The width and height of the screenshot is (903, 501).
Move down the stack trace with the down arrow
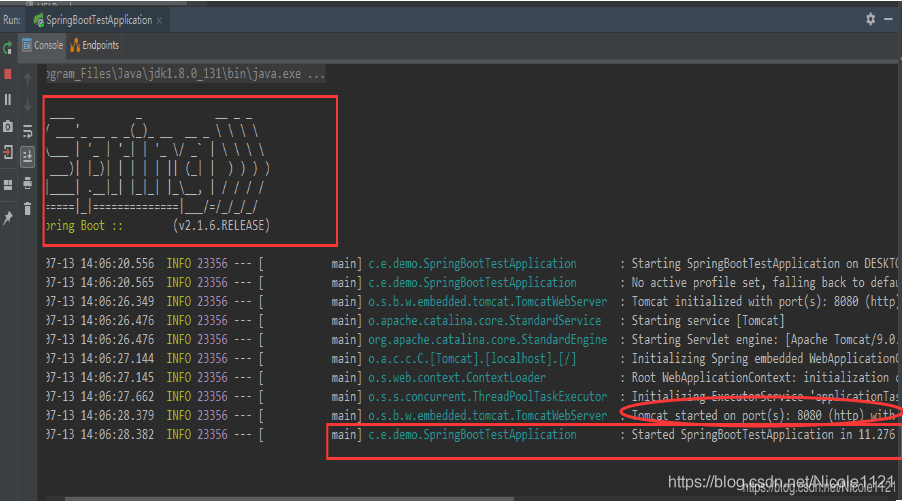point(27,105)
